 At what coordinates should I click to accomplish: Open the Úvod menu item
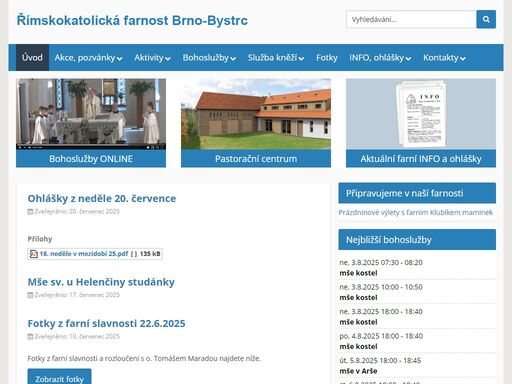click(32, 58)
